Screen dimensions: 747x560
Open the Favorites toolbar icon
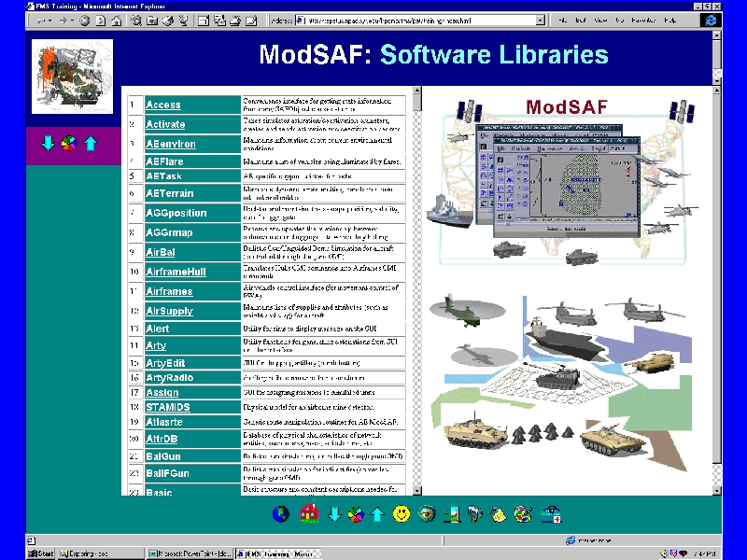(152, 21)
